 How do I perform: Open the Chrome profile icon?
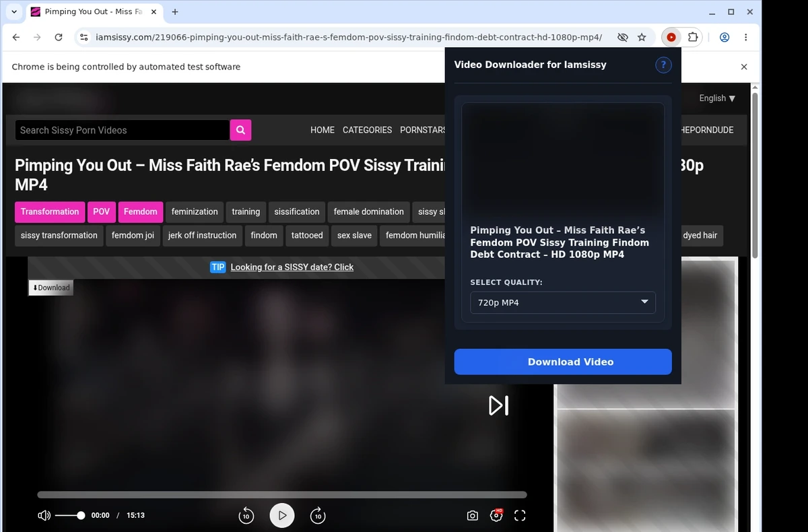click(x=725, y=38)
